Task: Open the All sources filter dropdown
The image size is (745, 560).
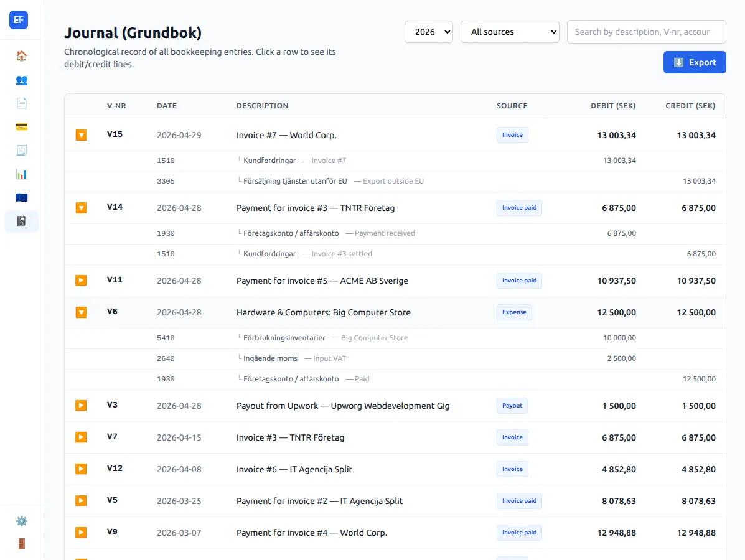Action: pyautogui.click(x=510, y=32)
